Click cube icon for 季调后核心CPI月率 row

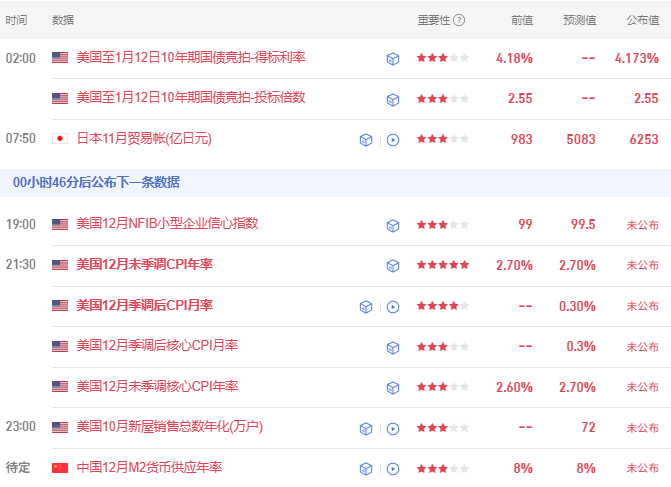coord(393,347)
